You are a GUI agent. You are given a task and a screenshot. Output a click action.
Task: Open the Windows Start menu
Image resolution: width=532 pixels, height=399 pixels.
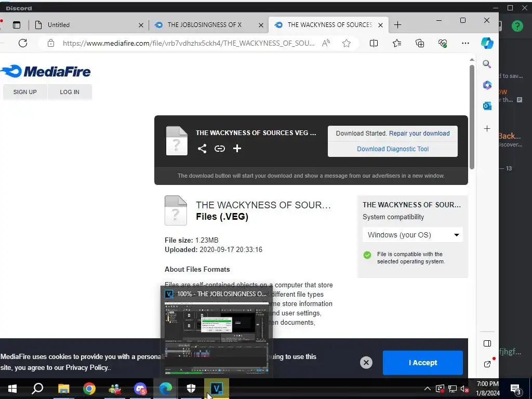coord(12,389)
